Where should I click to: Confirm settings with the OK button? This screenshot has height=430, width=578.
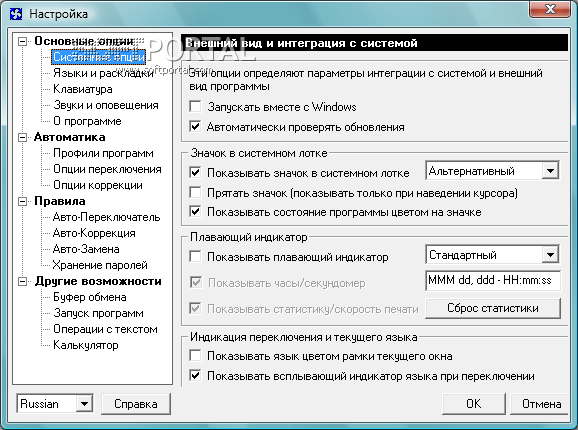pyautogui.click(x=474, y=404)
